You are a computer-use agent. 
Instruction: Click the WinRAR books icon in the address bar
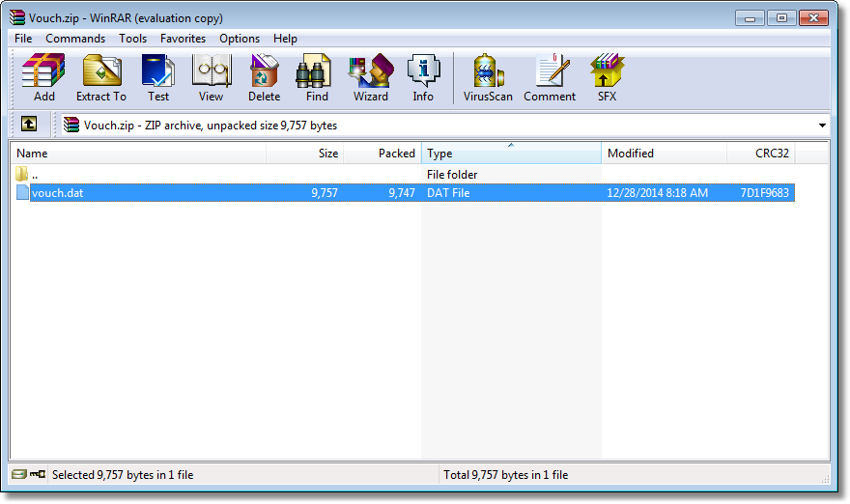[71, 125]
